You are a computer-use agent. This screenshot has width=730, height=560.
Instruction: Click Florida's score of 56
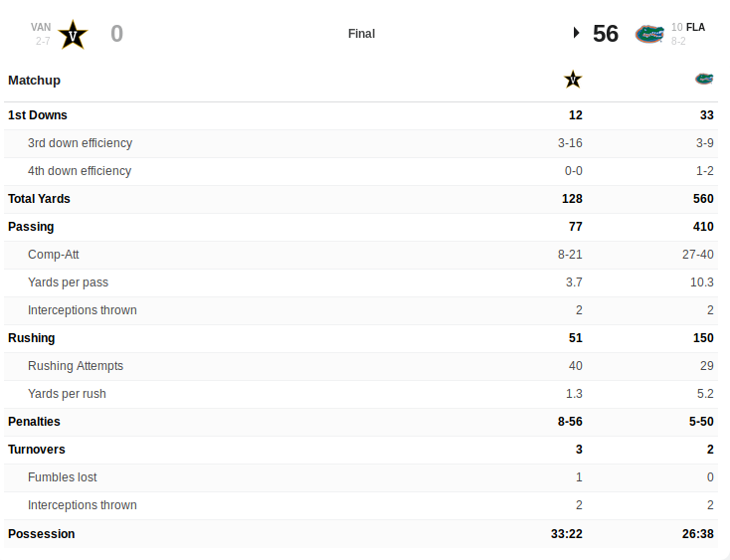[x=606, y=34]
